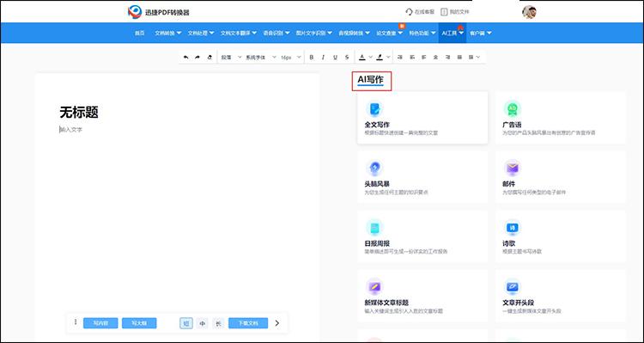
Task: Open 全文写作 card title
Action: (x=377, y=125)
